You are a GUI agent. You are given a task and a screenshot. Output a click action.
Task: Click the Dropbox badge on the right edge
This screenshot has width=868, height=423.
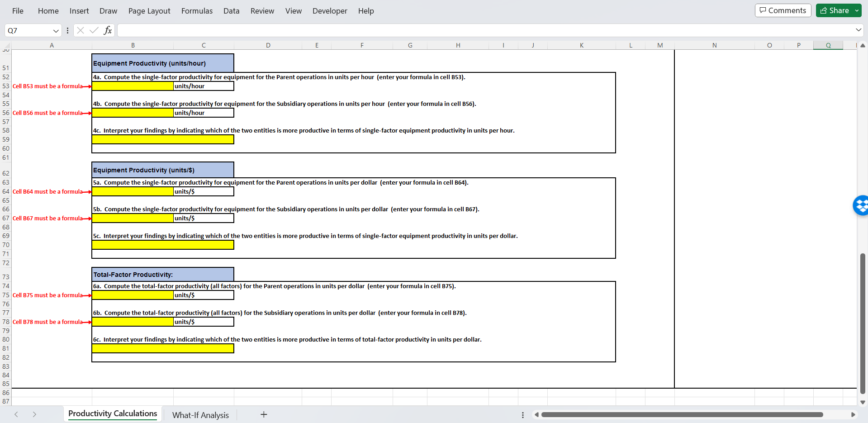(x=861, y=205)
